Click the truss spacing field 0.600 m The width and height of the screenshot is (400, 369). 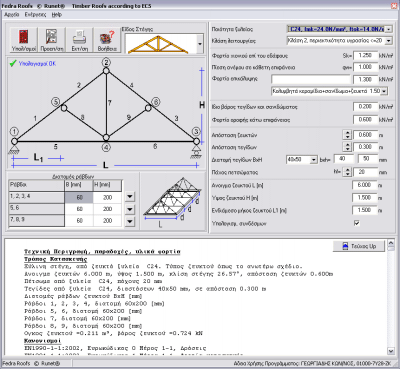[x=365, y=135]
